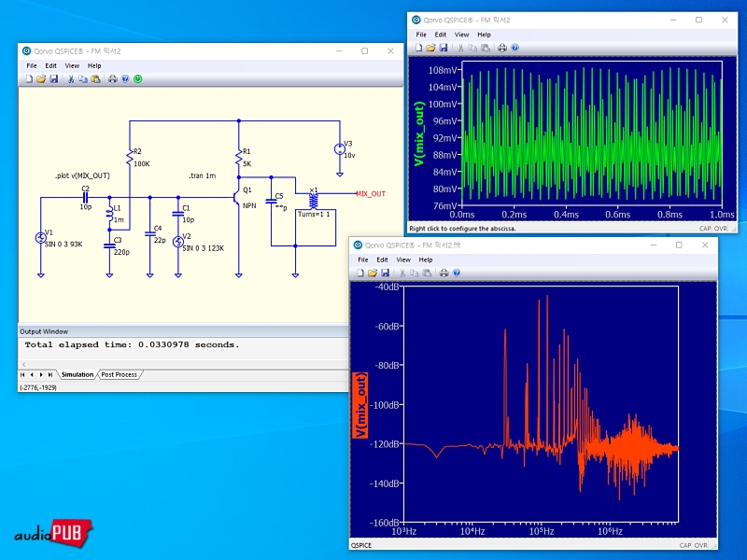Screen dimensions: 747x560
Task: Open the Edit menu in the FFT window
Action: click(x=383, y=259)
